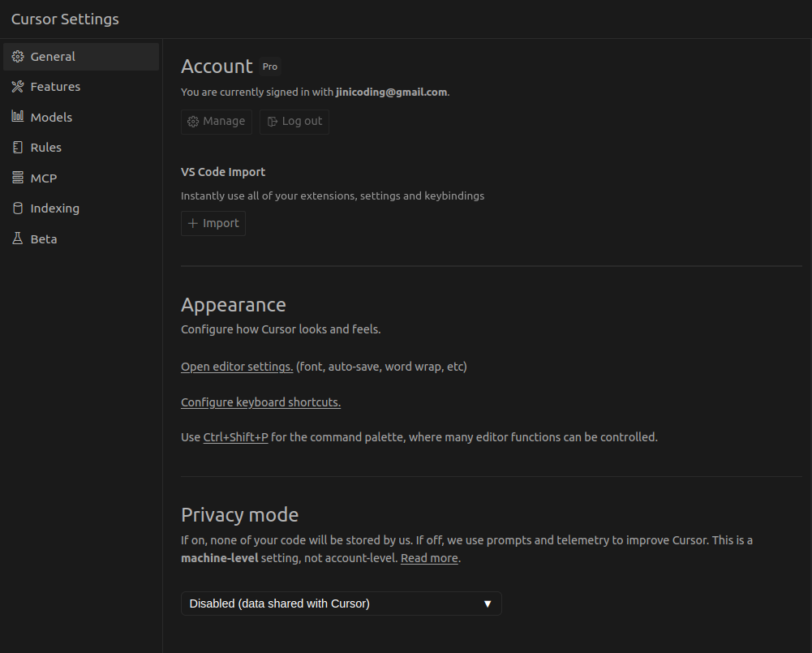The height and width of the screenshot is (653, 812).
Task: Click the tools icon beside Features
Action: point(18,87)
